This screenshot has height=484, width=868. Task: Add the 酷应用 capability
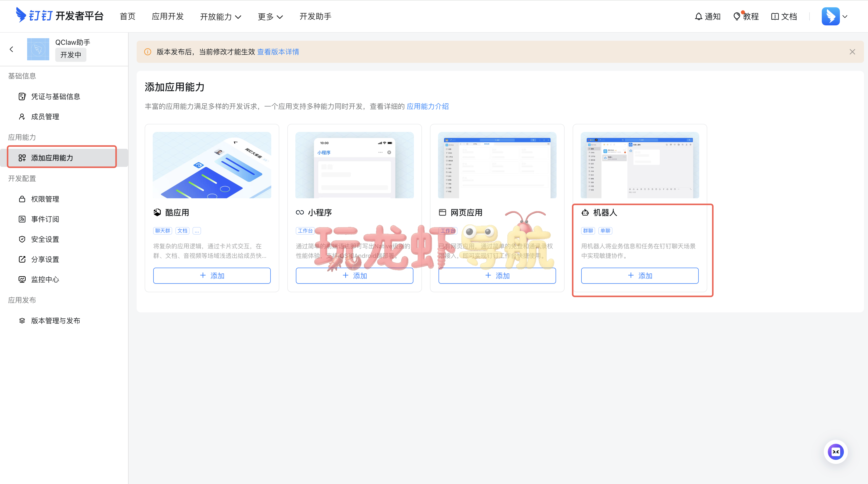click(212, 275)
